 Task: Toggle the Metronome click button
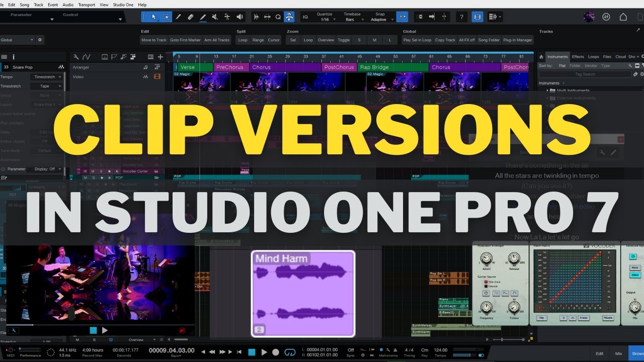coord(381,349)
